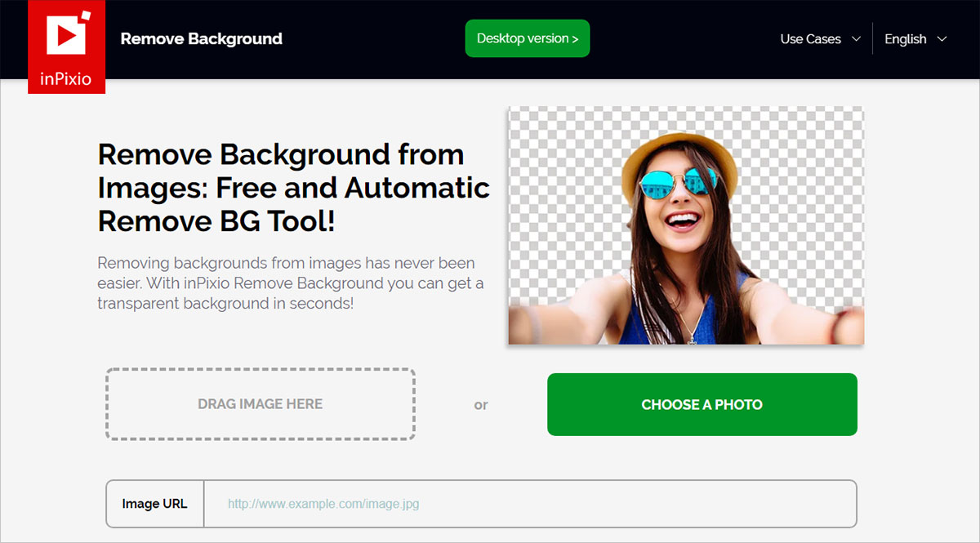Expand the Use Cases menu
Viewport: 980px width, 543px height.
820,39
